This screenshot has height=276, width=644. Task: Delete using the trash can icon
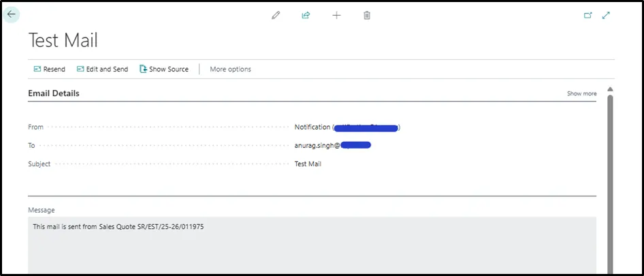tap(367, 15)
